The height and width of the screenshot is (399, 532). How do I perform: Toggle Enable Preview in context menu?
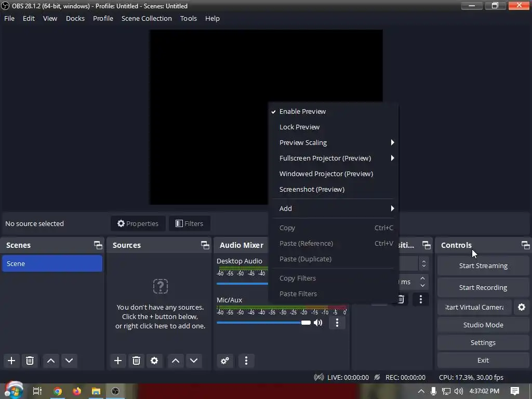333,111
